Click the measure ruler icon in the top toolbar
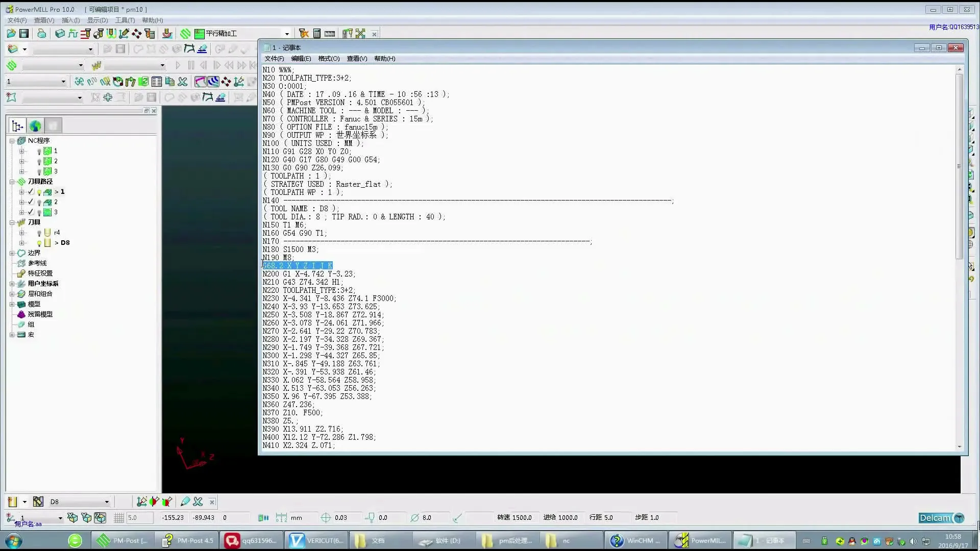Image resolution: width=980 pixels, height=551 pixels. pos(330,34)
